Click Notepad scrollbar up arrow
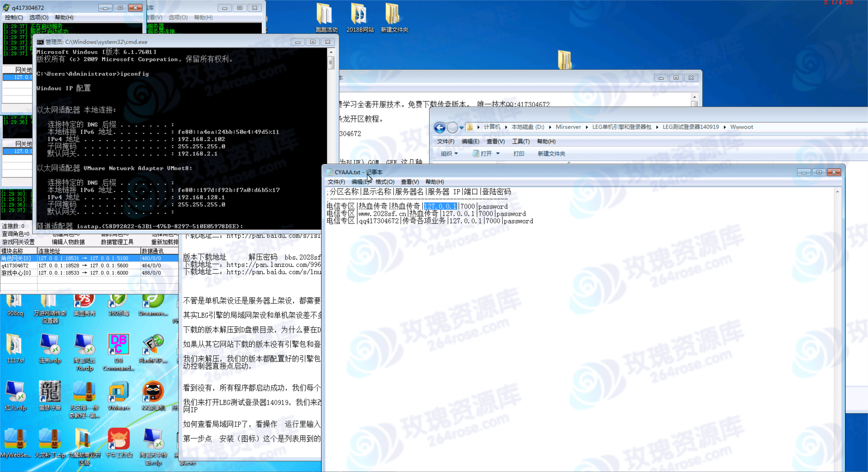Screen dimensions: 868x472 (837, 192)
